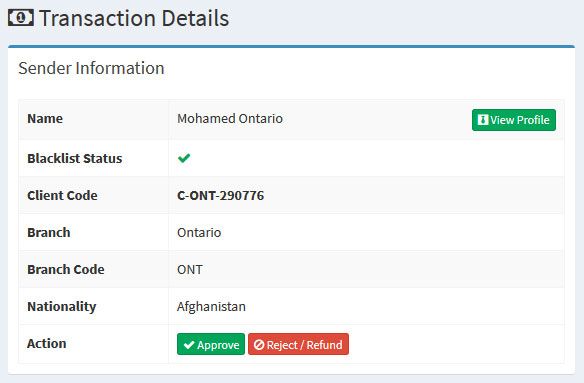Approve the transaction
Viewport: 584px width, 383px height.
(211, 344)
